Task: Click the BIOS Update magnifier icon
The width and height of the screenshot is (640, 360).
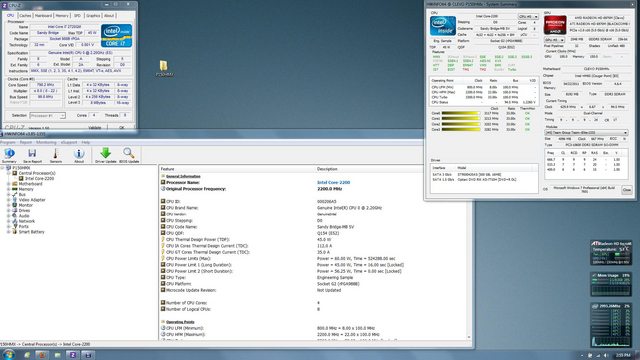Action: [x=129, y=156]
